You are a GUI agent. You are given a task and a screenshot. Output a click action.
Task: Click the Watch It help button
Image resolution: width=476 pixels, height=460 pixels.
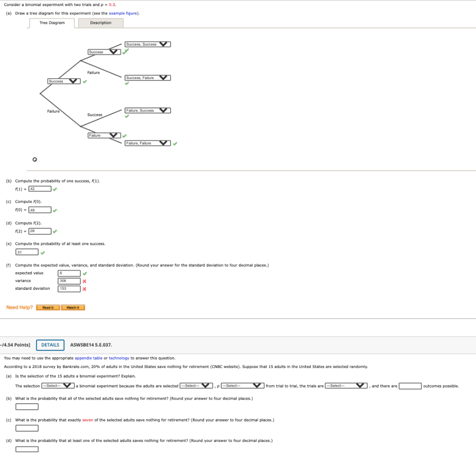pyautogui.click(x=73, y=307)
